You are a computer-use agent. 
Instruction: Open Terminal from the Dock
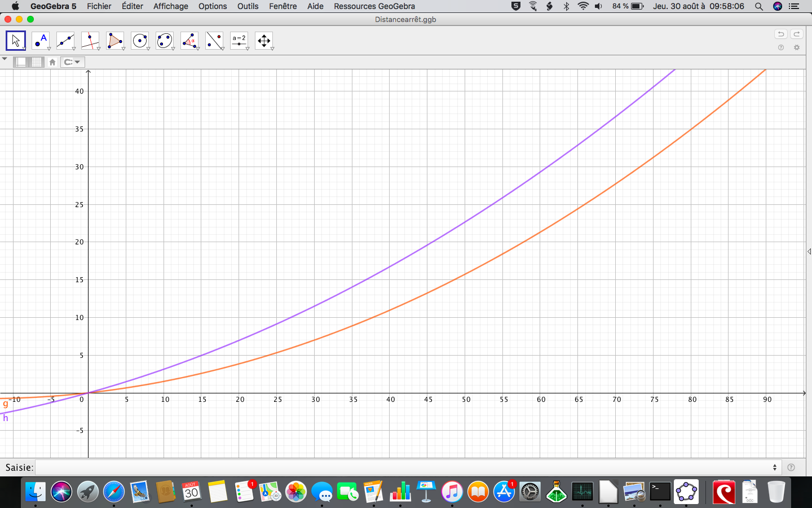click(x=660, y=492)
